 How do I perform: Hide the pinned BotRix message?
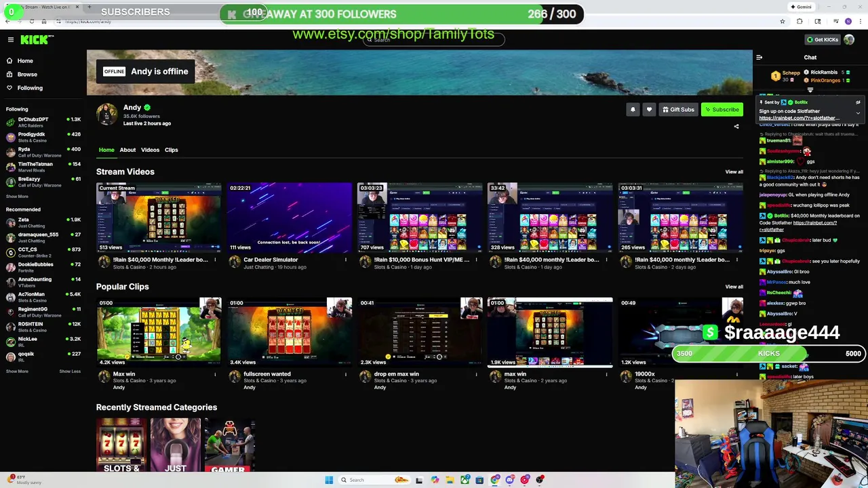[858, 102]
